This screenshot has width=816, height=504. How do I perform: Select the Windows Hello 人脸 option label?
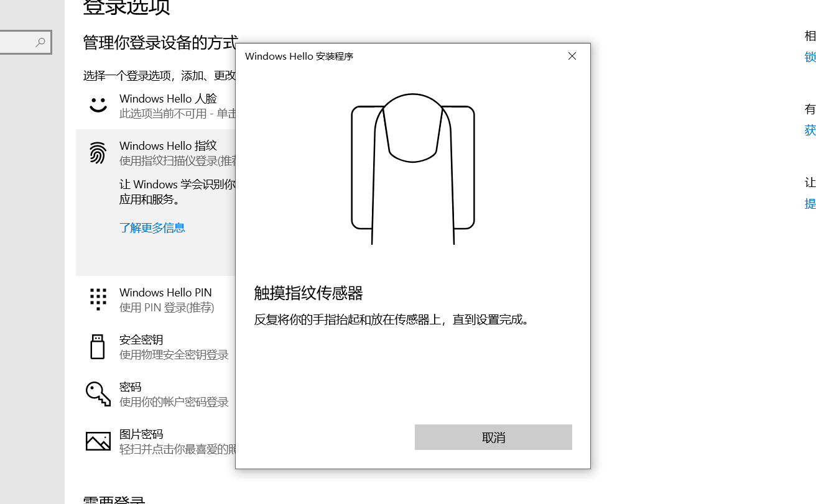click(x=168, y=98)
